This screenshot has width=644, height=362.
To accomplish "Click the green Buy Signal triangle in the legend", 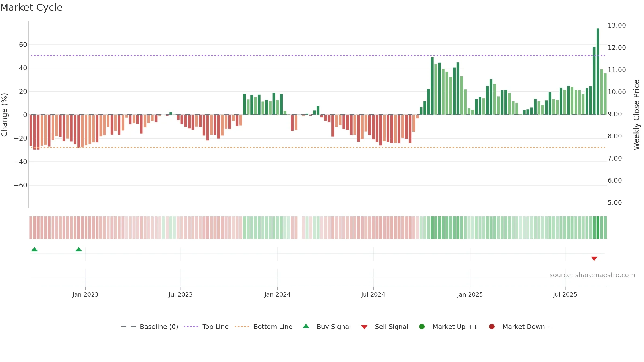I will click(x=306, y=326).
